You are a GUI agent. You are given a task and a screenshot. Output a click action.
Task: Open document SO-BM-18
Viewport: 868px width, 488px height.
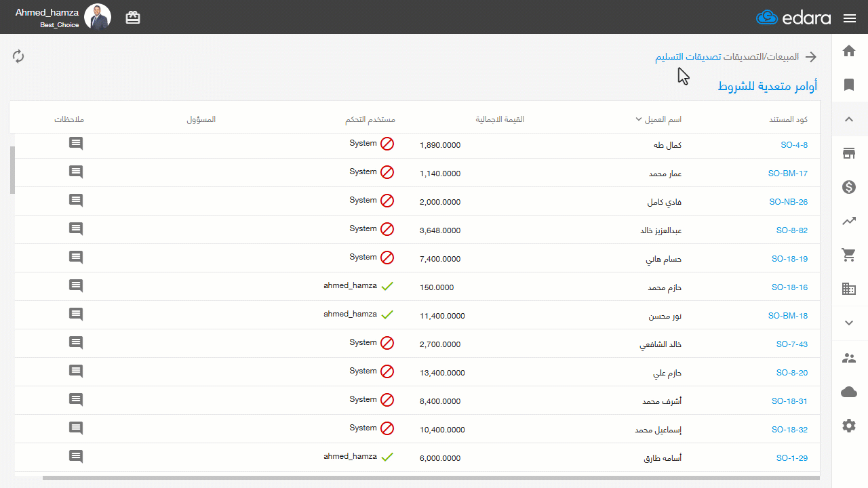(x=788, y=316)
